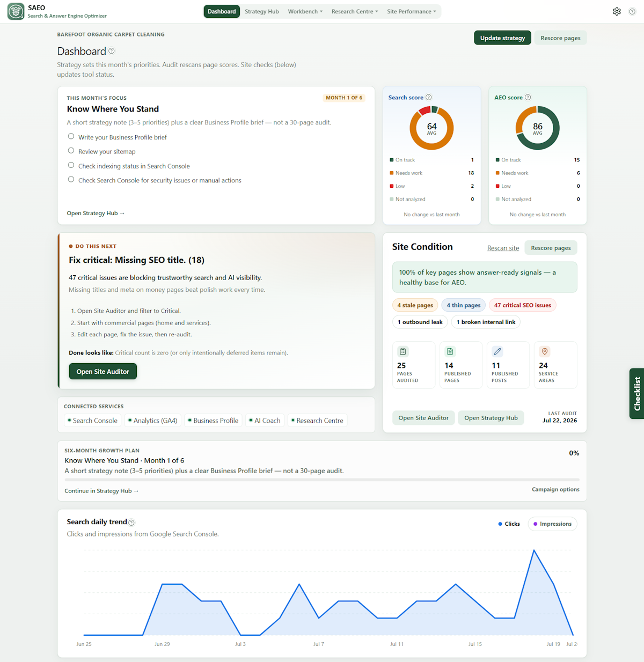This screenshot has width=644, height=662.
Task: Expand Campaign options
Action: click(x=555, y=489)
